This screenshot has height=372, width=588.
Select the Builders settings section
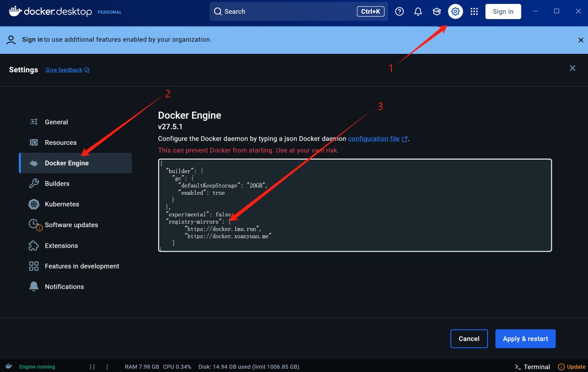[x=75, y=184]
